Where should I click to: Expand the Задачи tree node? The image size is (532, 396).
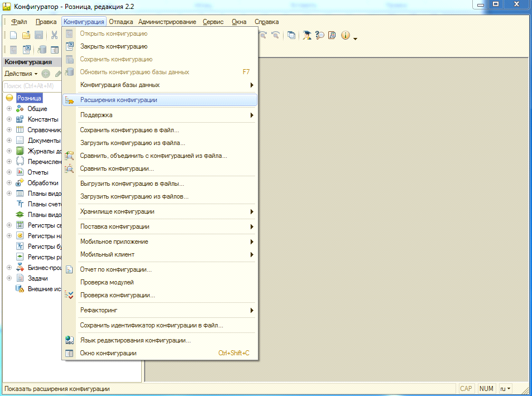pyautogui.click(x=9, y=278)
